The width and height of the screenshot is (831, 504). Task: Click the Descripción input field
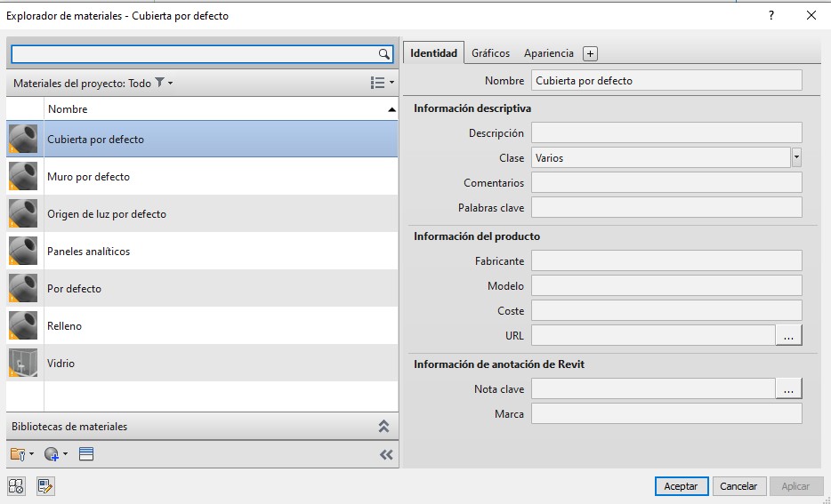[x=666, y=132]
